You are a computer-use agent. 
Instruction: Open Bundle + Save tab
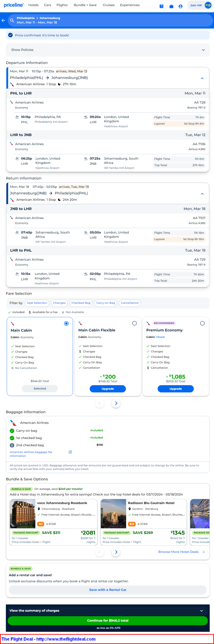85,5
